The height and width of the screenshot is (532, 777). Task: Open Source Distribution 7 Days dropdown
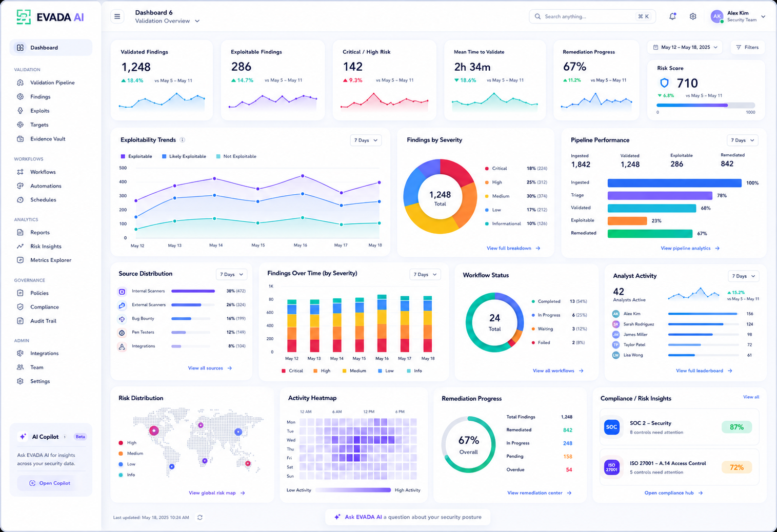[231, 275]
